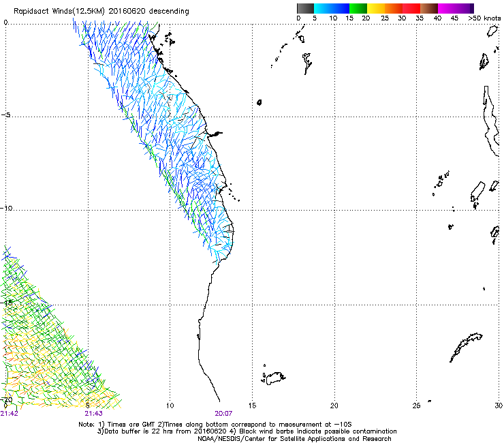The height and width of the screenshot is (443, 504).
Task: Click the purple '21:43' swath time
Action: point(93,414)
